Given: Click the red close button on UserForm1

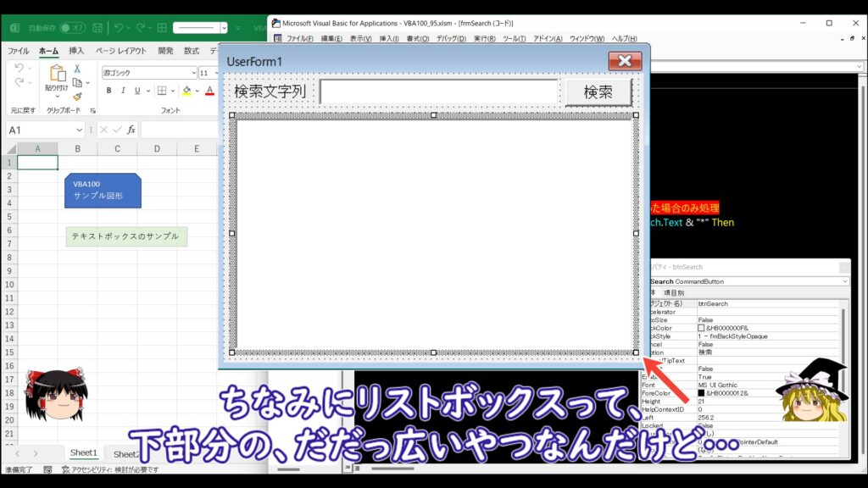Looking at the screenshot, I should (x=625, y=61).
